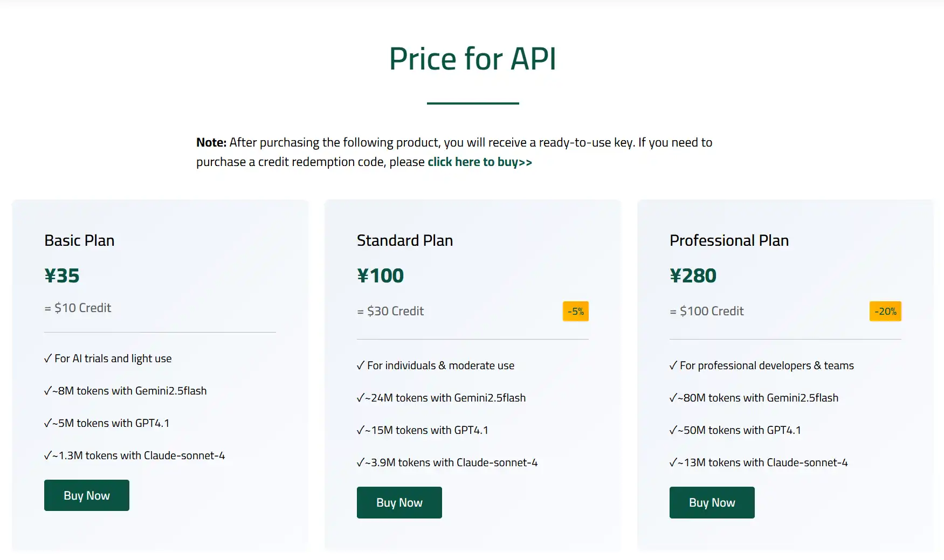Viewport: 944px width, 560px height.
Task: Click the "Price for API" title
Action: [473, 58]
